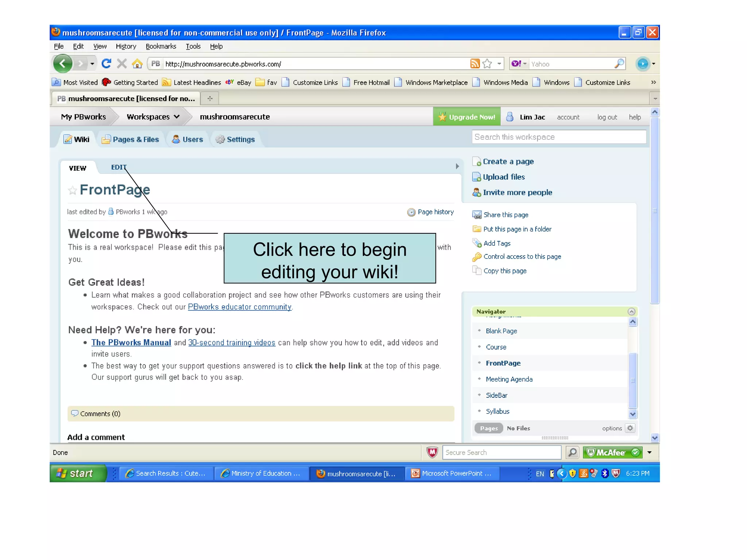747x560 pixels.
Task: Toggle the favorite star beside FrontPage title
Action: tap(72, 190)
